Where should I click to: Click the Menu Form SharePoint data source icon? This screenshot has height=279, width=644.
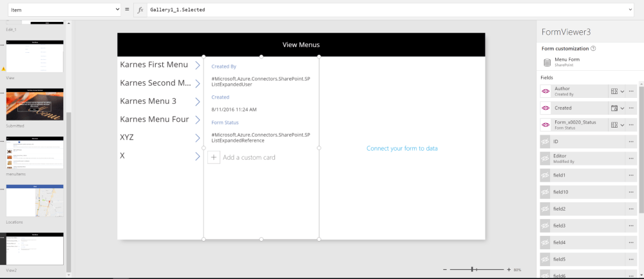click(x=547, y=62)
